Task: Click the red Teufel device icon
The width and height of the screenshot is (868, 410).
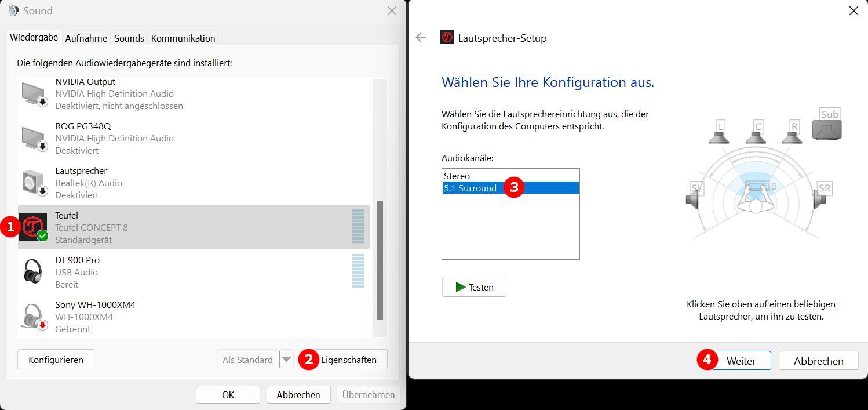Action: [x=34, y=227]
